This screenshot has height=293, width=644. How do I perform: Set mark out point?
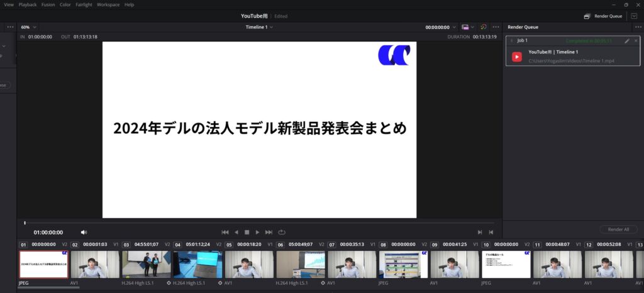(491, 232)
